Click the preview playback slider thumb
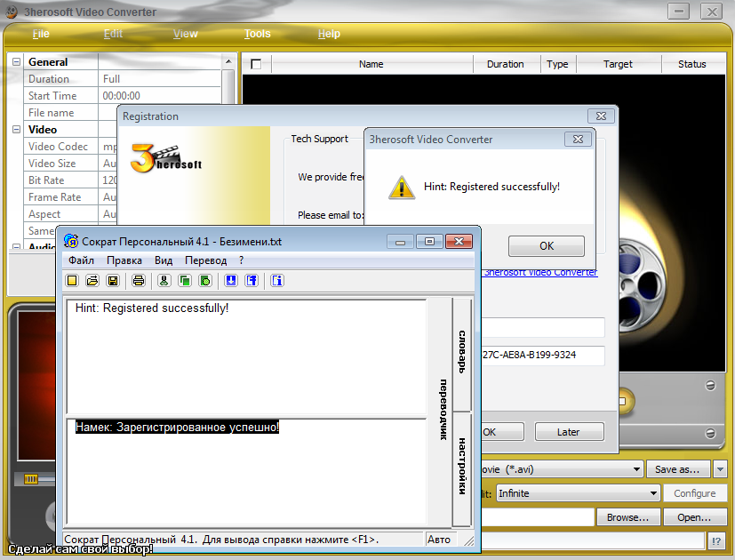The image size is (735, 560). click(x=31, y=479)
